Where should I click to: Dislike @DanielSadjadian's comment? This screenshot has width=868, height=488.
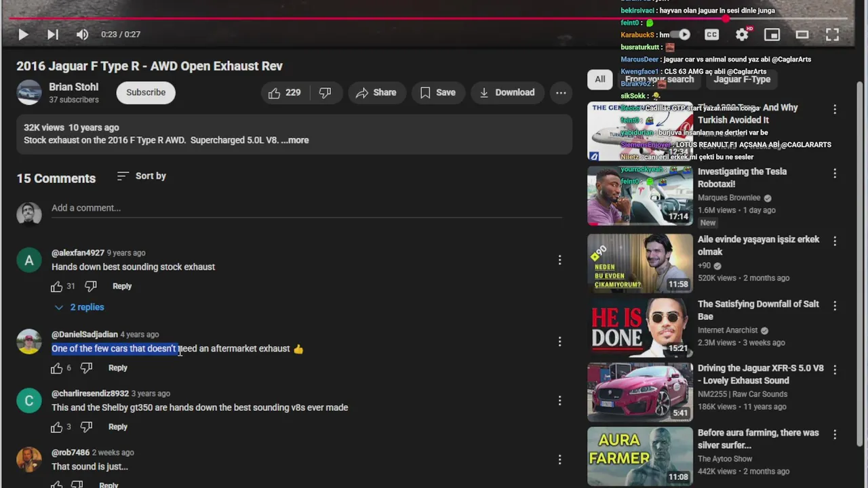86,368
